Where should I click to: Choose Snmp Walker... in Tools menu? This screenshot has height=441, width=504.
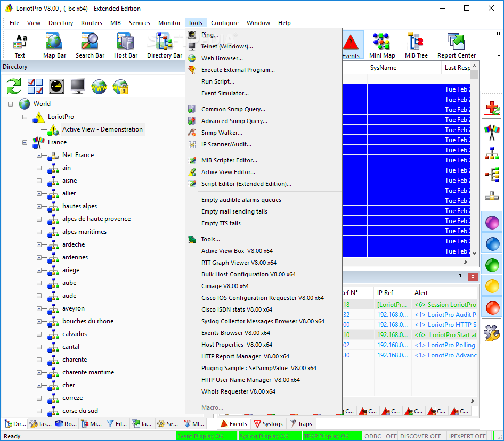(x=263, y=133)
